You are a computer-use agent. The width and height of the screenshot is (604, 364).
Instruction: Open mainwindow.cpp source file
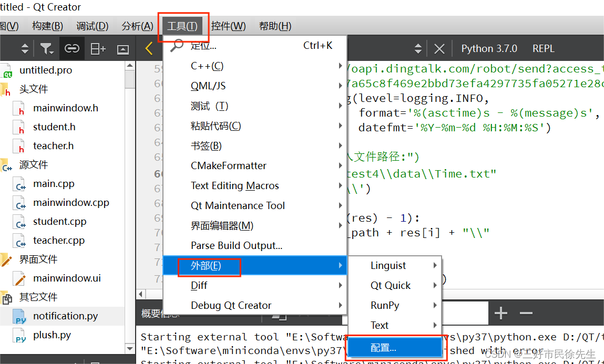[71, 203]
